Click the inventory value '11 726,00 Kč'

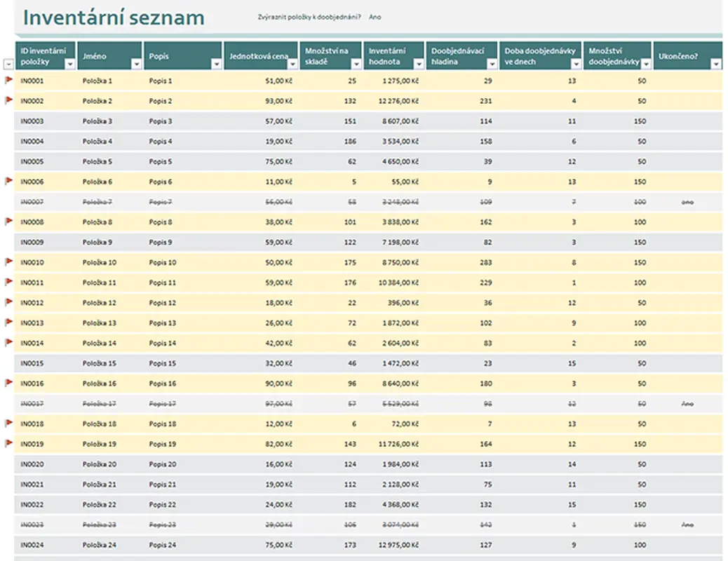click(x=398, y=445)
